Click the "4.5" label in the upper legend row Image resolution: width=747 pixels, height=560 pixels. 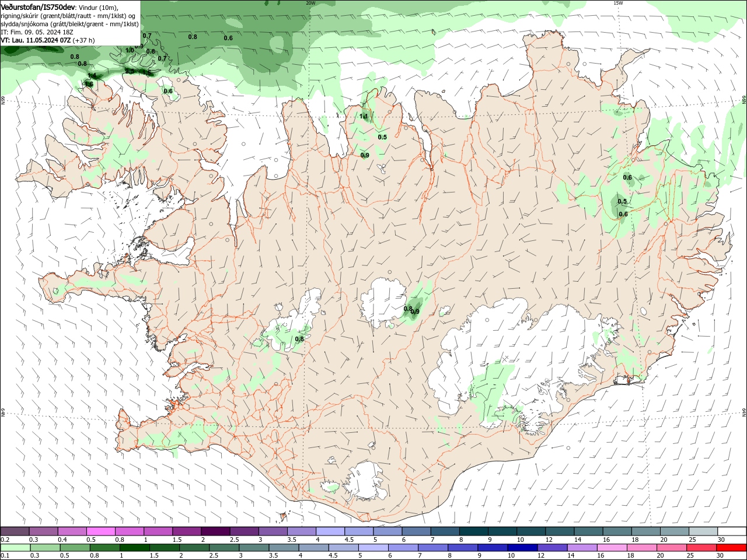[349, 540]
